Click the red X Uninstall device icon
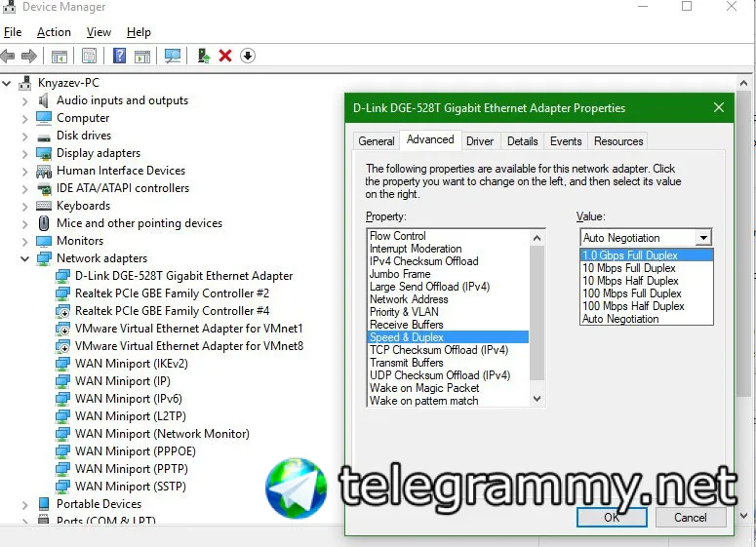756x547 pixels. click(x=225, y=56)
